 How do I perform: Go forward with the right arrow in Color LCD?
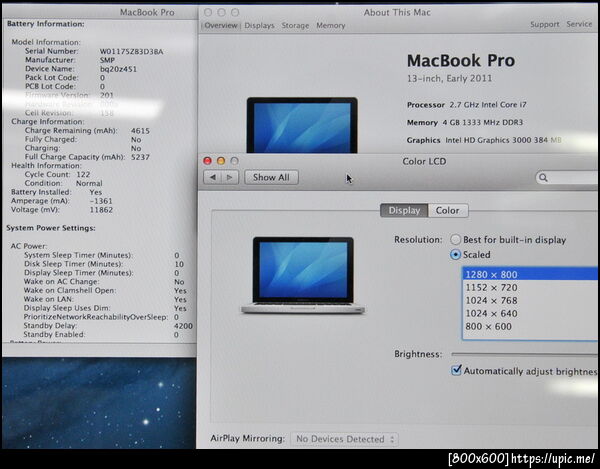[x=230, y=178]
